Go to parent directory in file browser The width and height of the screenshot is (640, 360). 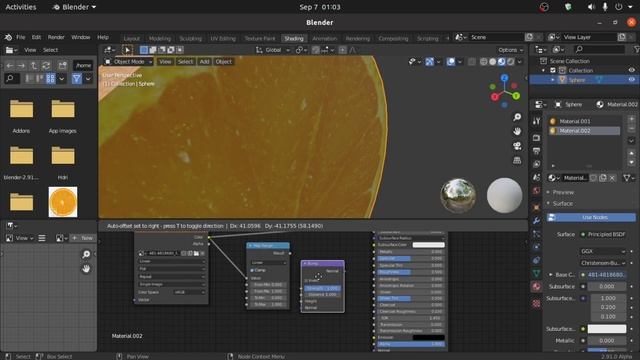click(x=34, y=65)
